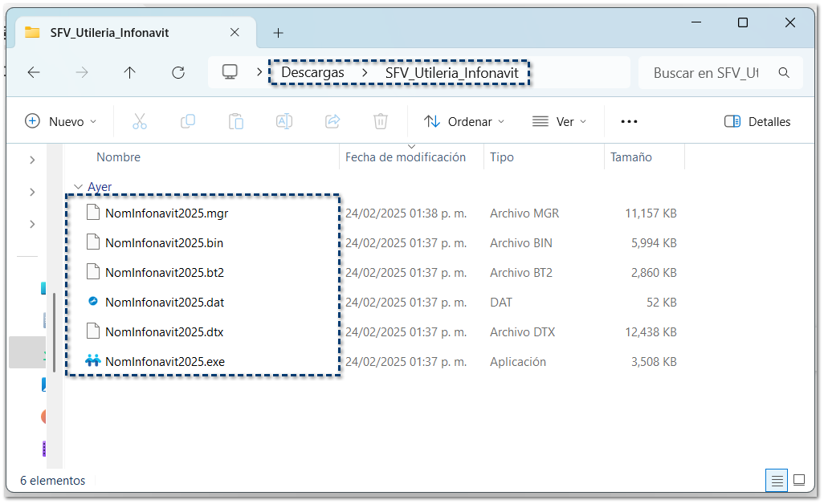The width and height of the screenshot is (824, 504).
Task: Click the 11,157 KB size value
Action: click(x=651, y=213)
